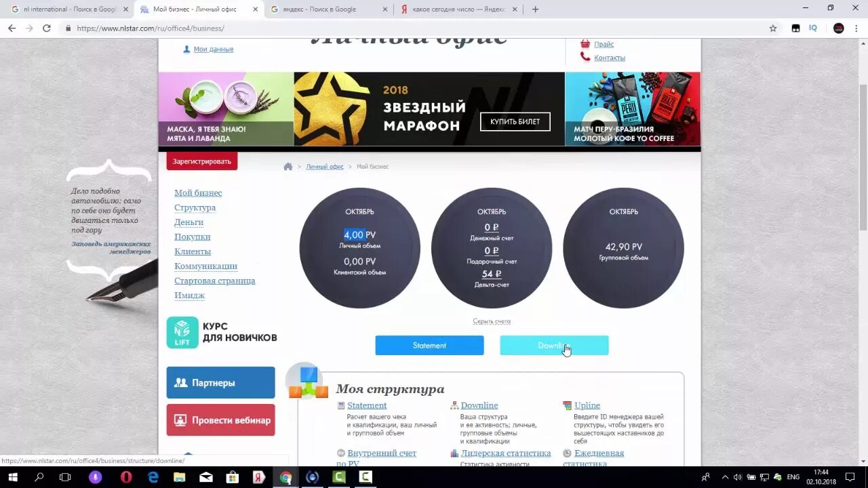
Task: Open 'Лидерская статистика' link
Action: pyautogui.click(x=506, y=453)
